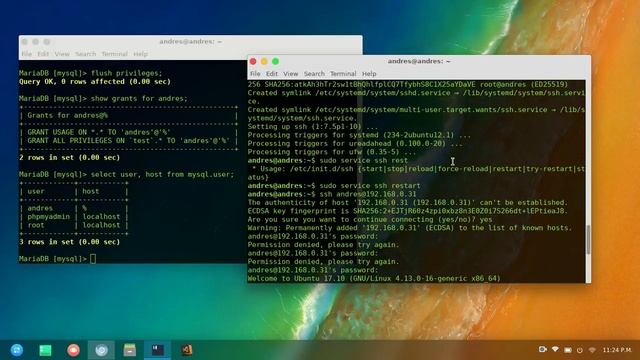Image resolution: width=640 pixels, height=360 pixels.
Task: Click the front terminal vertical scrollbar handle
Action: click(x=588, y=239)
